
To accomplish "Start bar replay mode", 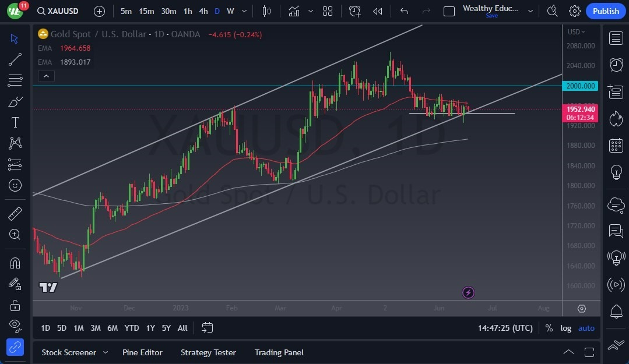I will tap(378, 11).
